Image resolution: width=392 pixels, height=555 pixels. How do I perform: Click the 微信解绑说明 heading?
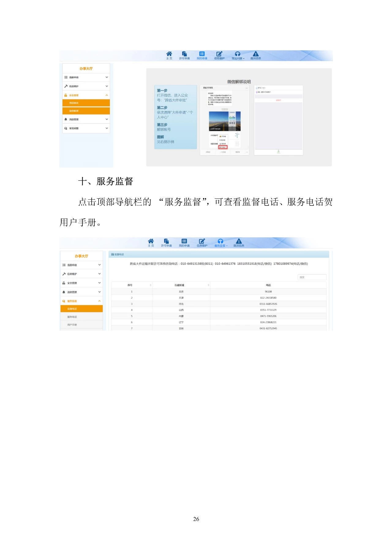(x=239, y=82)
